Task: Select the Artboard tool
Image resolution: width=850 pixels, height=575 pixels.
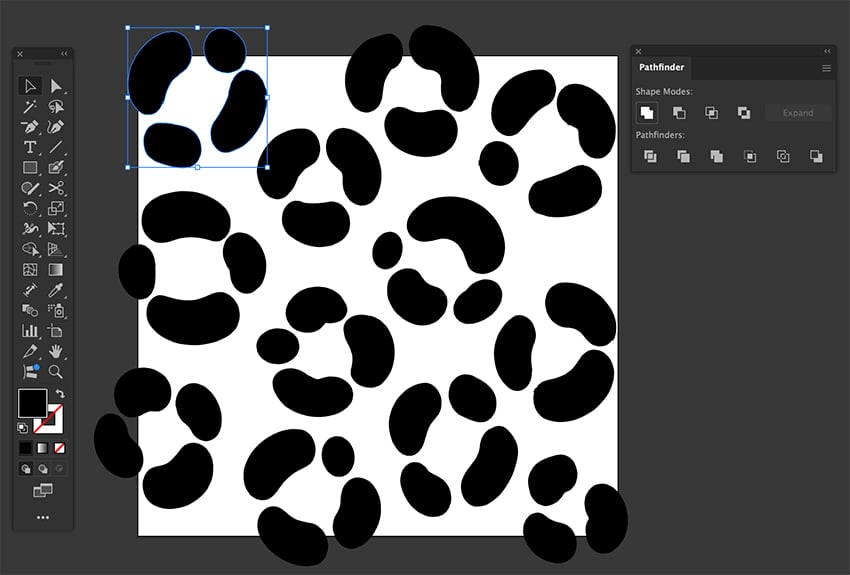Action: click(56, 331)
